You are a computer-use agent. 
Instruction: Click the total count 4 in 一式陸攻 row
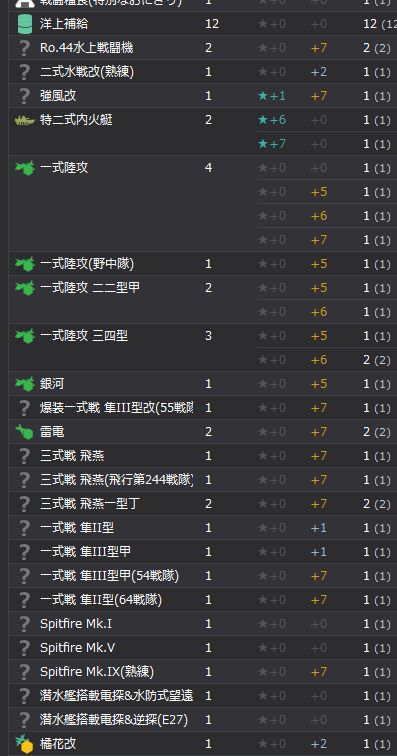click(x=208, y=168)
